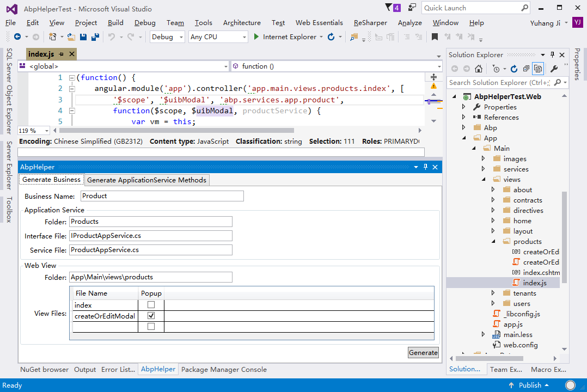Pin the Solution Explorer panel
The width and height of the screenshot is (587, 392).
click(x=553, y=54)
